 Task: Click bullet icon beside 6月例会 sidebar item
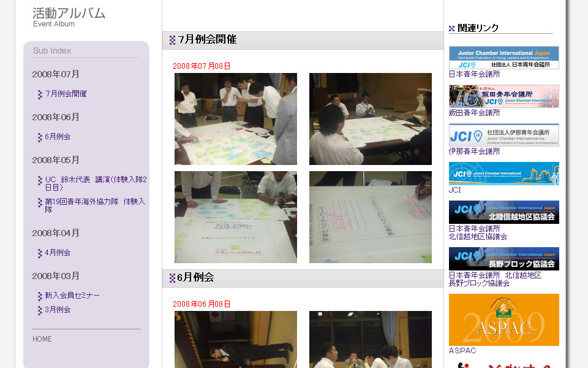[x=40, y=137]
